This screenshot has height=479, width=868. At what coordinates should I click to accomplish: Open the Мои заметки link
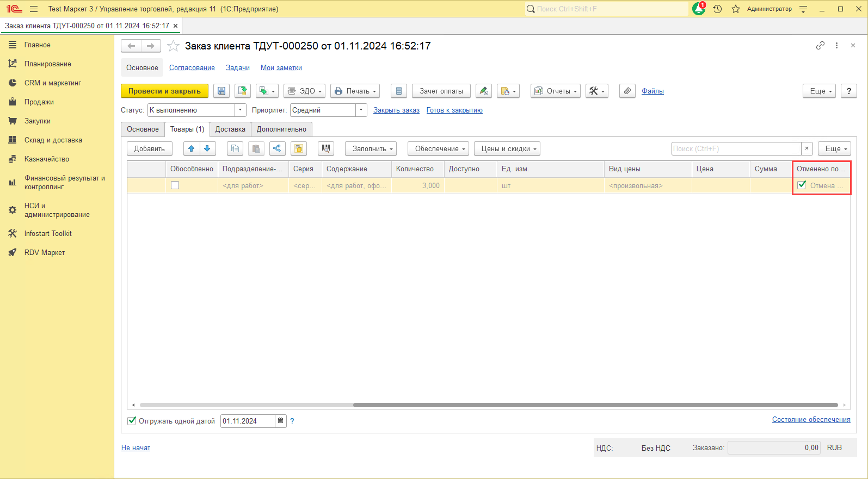coord(281,68)
